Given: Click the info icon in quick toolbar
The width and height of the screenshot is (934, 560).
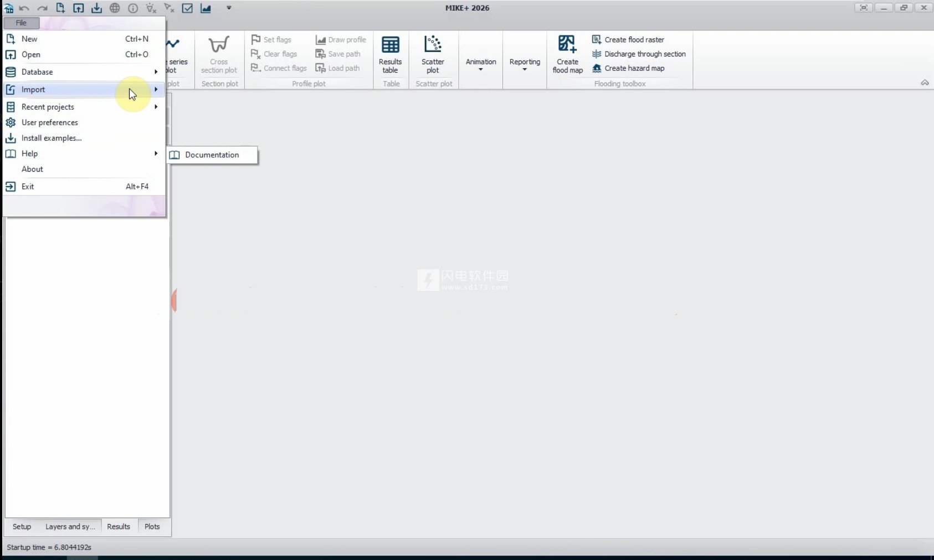Looking at the screenshot, I should coord(133,8).
